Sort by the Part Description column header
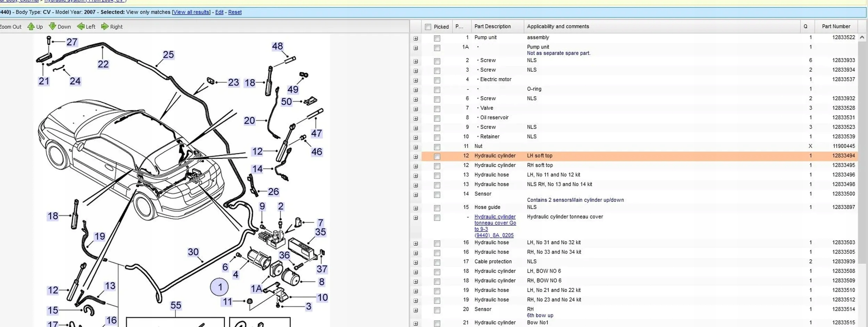 point(498,26)
